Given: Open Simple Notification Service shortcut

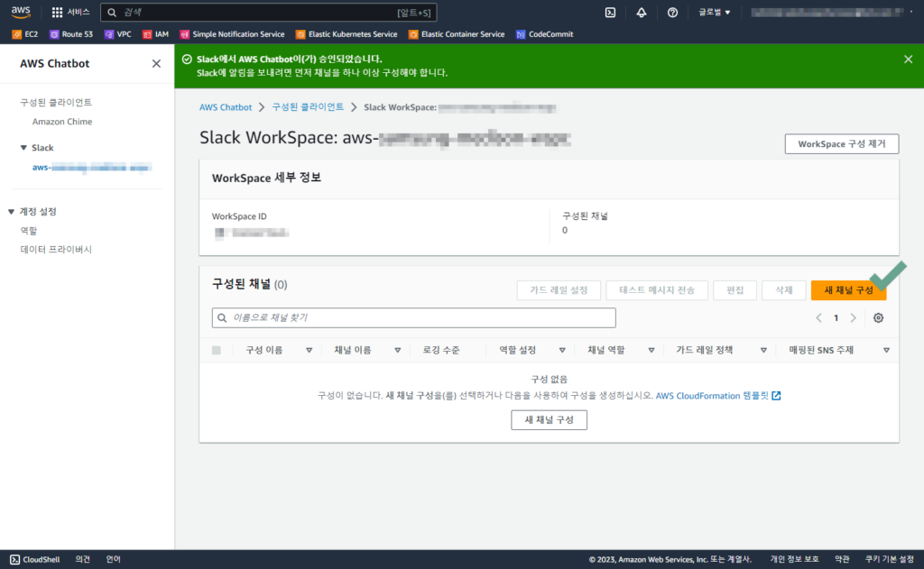Looking at the screenshot, I should coord(232,34).
